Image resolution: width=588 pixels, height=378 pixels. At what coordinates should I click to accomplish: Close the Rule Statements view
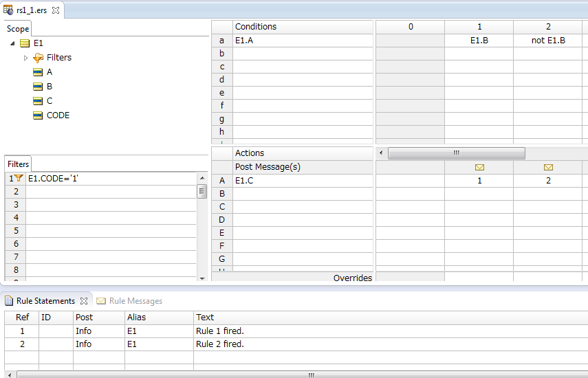[x=84, y=301]
